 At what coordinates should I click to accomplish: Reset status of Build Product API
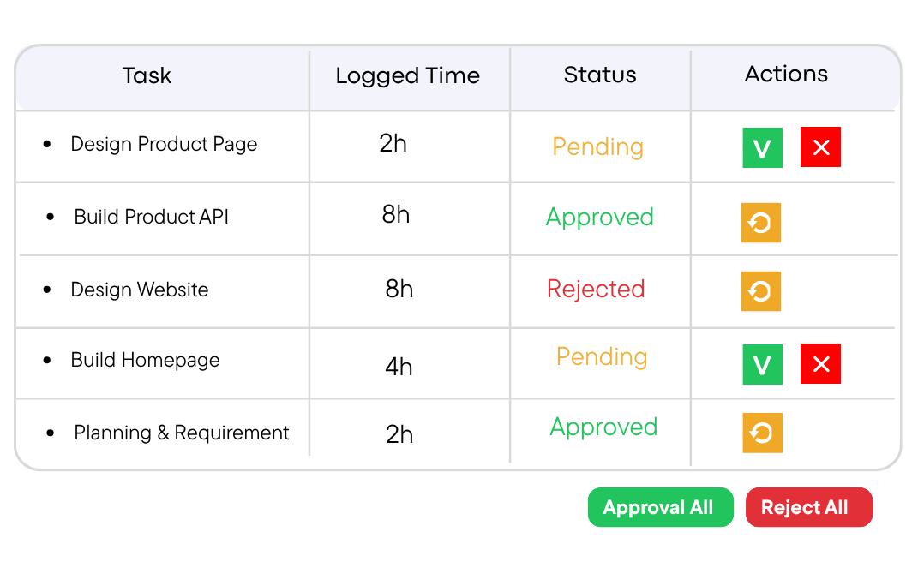tap(761, 223)
